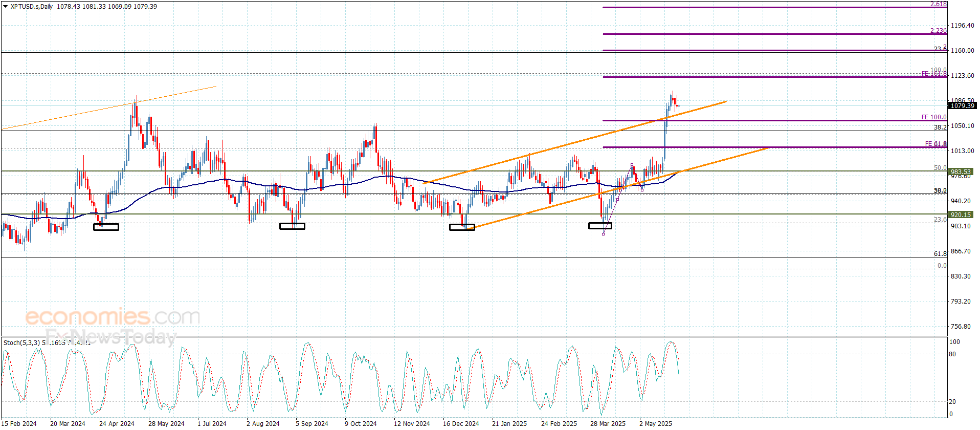Image resolution: width=980 pixels, height=430 pixels.
Task: Click the 15 Feb 2024 date label
Action: [19, 424]
